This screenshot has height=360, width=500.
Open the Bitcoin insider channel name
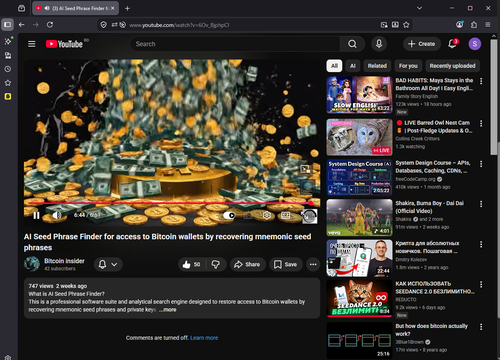(64, 261)
